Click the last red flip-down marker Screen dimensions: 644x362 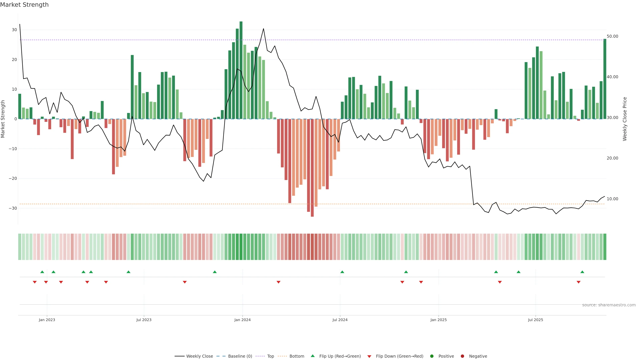(578, 282)
